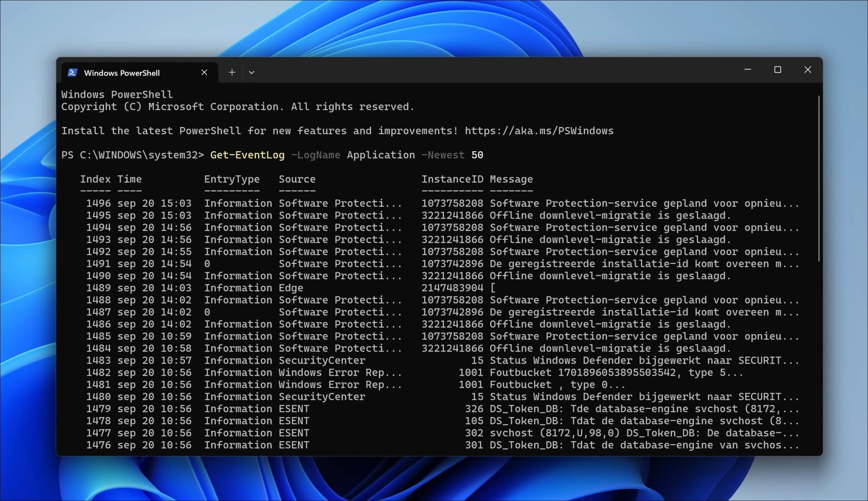
Task: Click the 'Foutbucket , type 0...' message
Action: tap(557, 385)
